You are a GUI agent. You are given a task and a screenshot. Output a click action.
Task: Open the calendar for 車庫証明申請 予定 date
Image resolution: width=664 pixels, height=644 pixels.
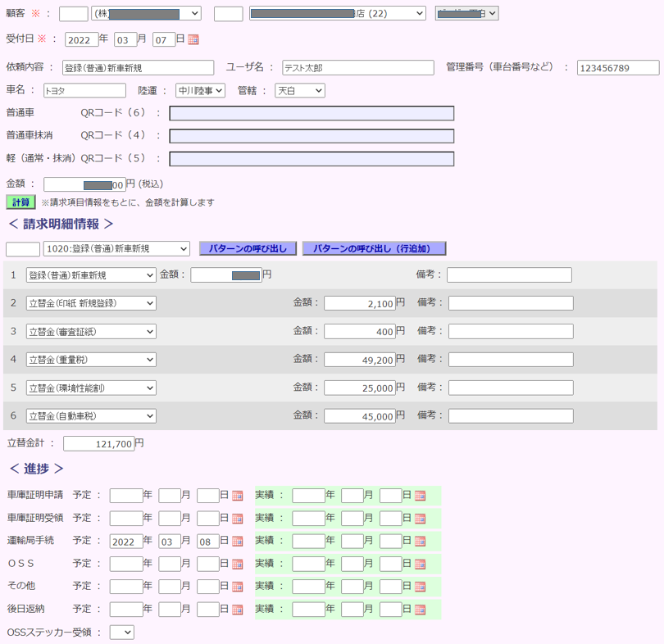(x=236, y=495)
